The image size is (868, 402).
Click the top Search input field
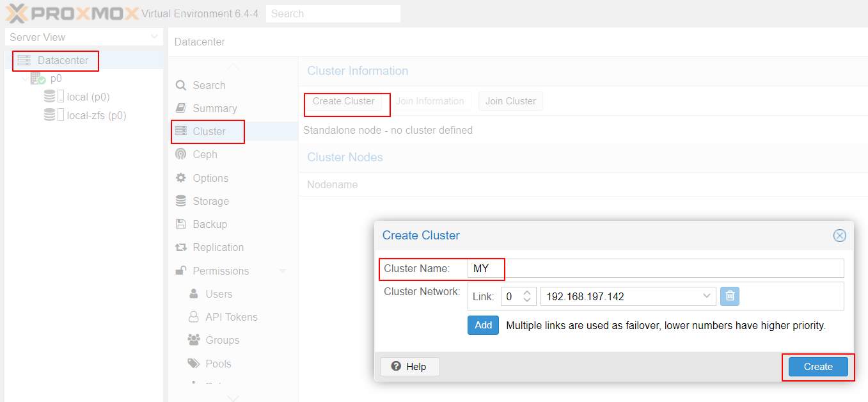[x=333, y=13]
